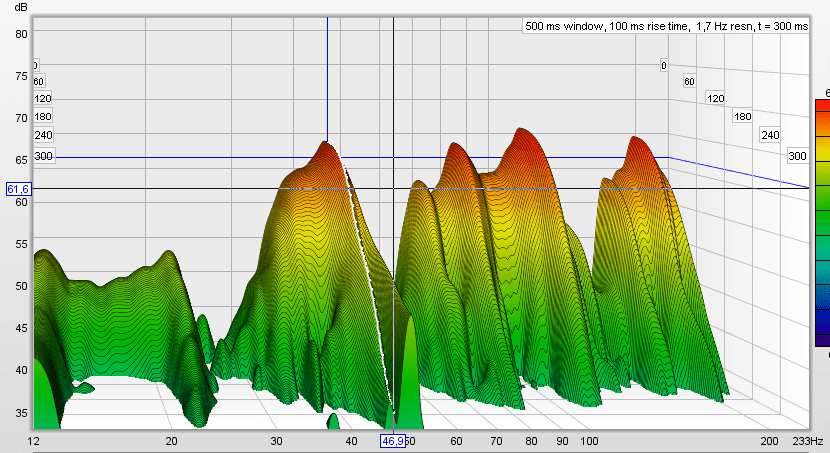
Task: Click the 300 ms label on left time axis
Action: tap(43, 156)
